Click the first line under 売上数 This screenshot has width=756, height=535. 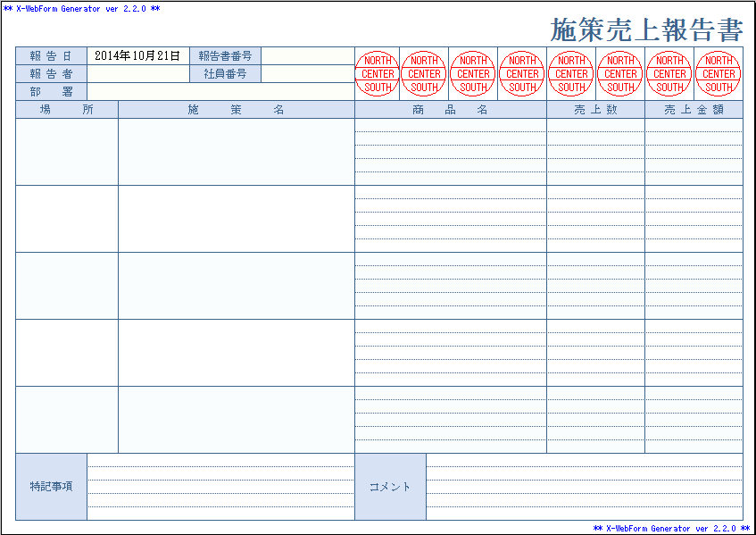click(595, 126)
